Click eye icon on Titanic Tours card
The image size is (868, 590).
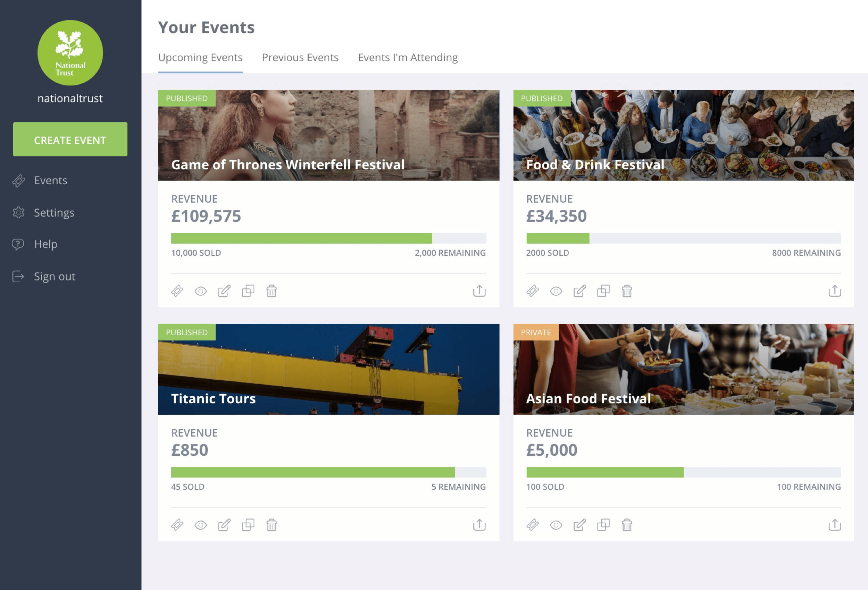201,525
